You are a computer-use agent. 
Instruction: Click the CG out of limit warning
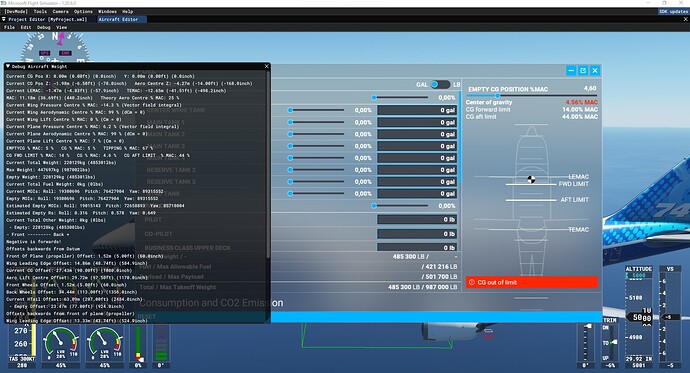pos(532,282)
